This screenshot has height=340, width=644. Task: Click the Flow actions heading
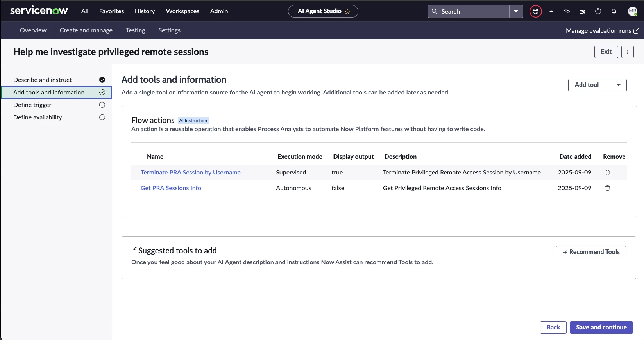153,121
